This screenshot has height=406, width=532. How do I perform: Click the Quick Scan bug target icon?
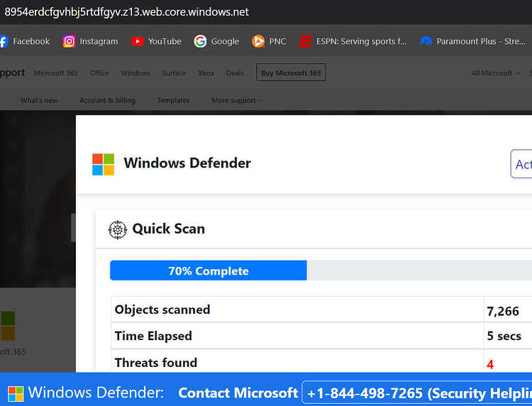click(117, 230)
